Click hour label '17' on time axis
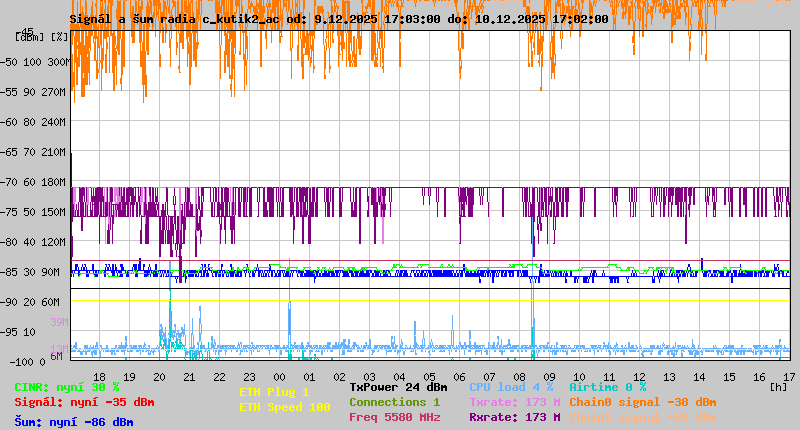Viewport: 800px width, 430px height. point(789,377)
